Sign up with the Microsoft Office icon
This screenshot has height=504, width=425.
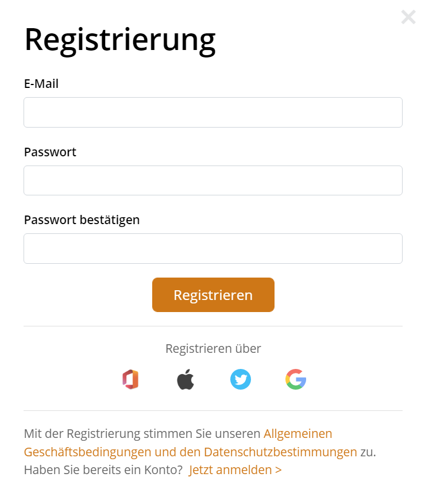point(130,379)
